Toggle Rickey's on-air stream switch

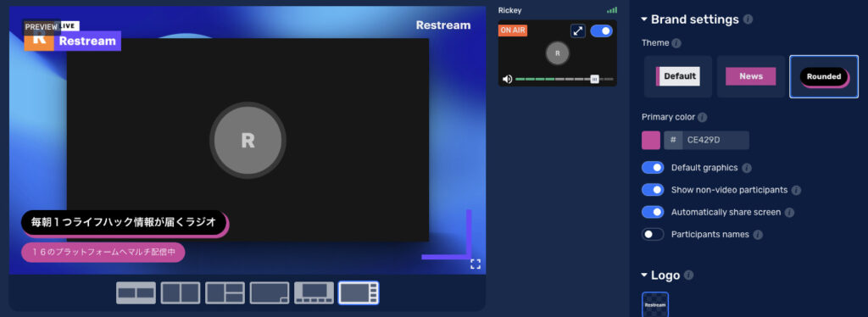point(601,31)
